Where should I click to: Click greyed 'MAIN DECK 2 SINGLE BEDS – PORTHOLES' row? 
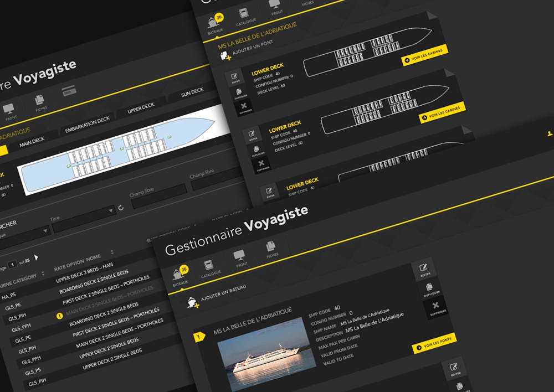(x=110, y=301)
